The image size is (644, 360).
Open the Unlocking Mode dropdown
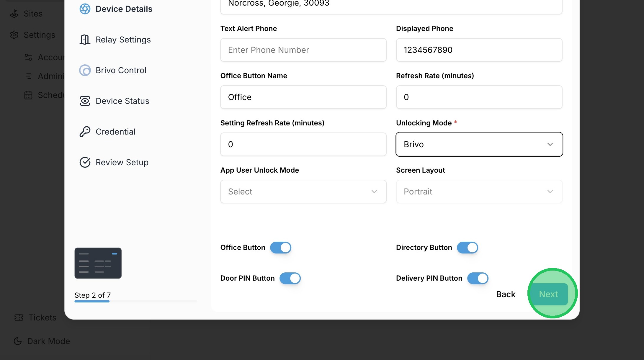coord(479,144)
